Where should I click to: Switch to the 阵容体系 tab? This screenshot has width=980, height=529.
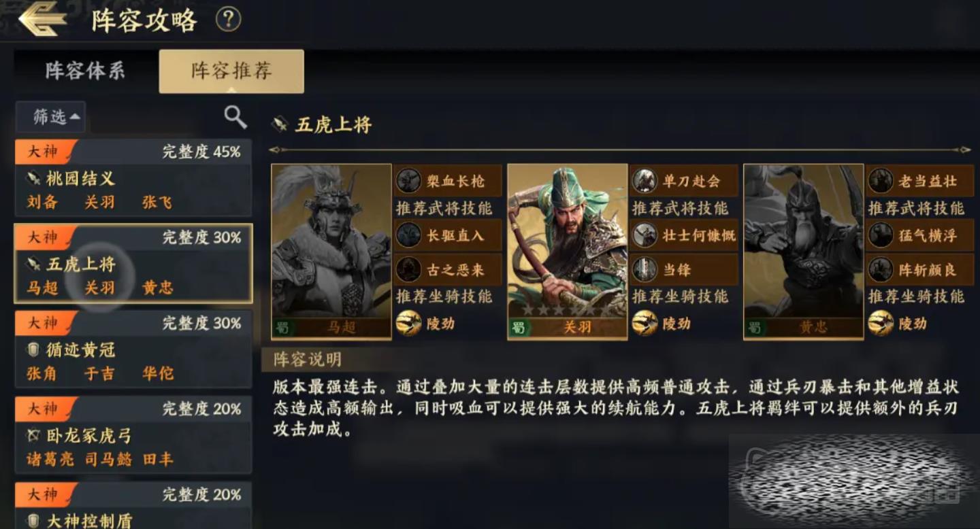86,71
